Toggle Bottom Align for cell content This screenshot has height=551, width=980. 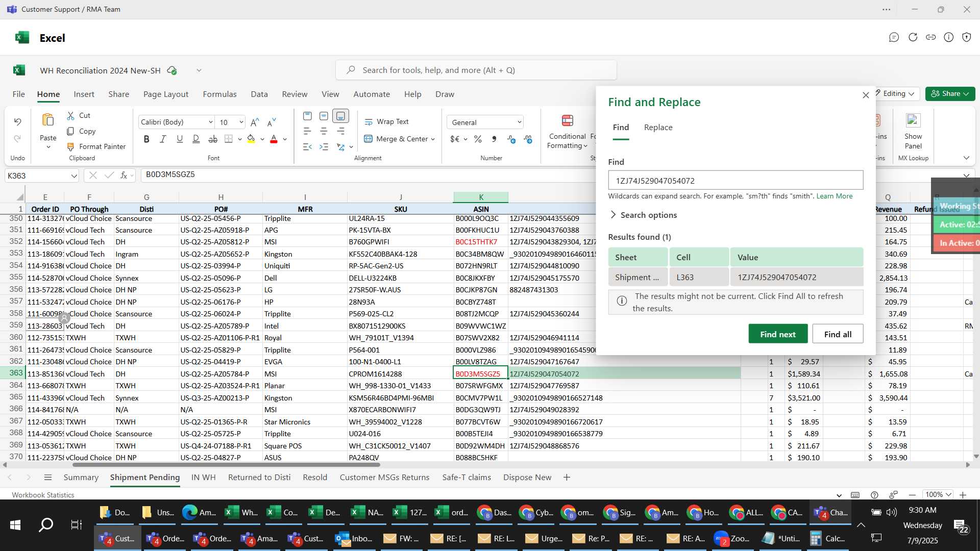[340, 116]
